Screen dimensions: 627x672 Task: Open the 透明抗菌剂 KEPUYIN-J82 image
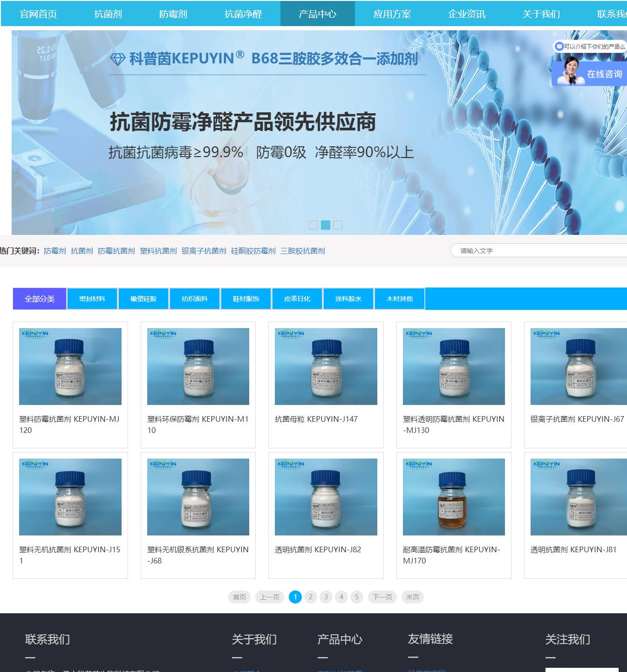tap(326, 497)
